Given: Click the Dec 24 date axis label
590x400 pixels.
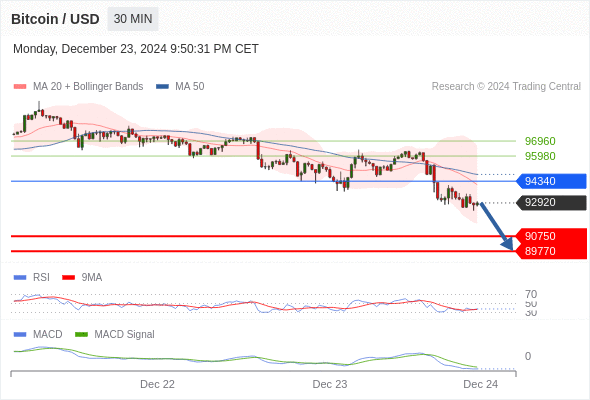Looking at the screenshot, I should point(481,384).
